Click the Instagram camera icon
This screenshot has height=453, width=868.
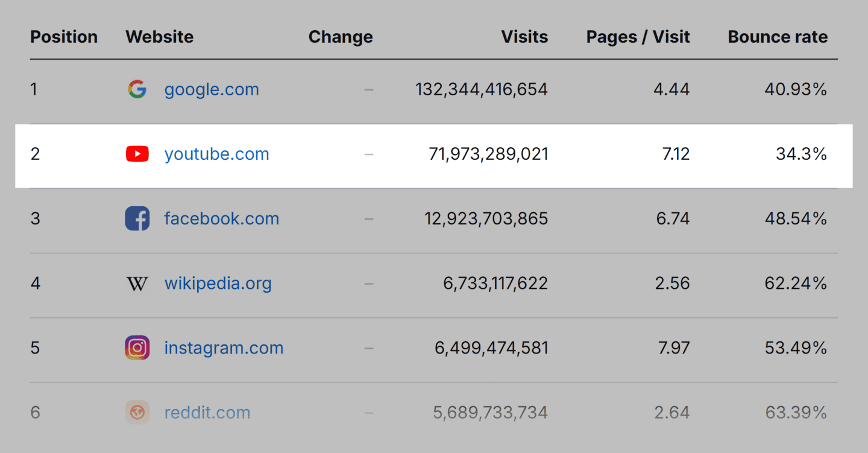pos(137,348)
